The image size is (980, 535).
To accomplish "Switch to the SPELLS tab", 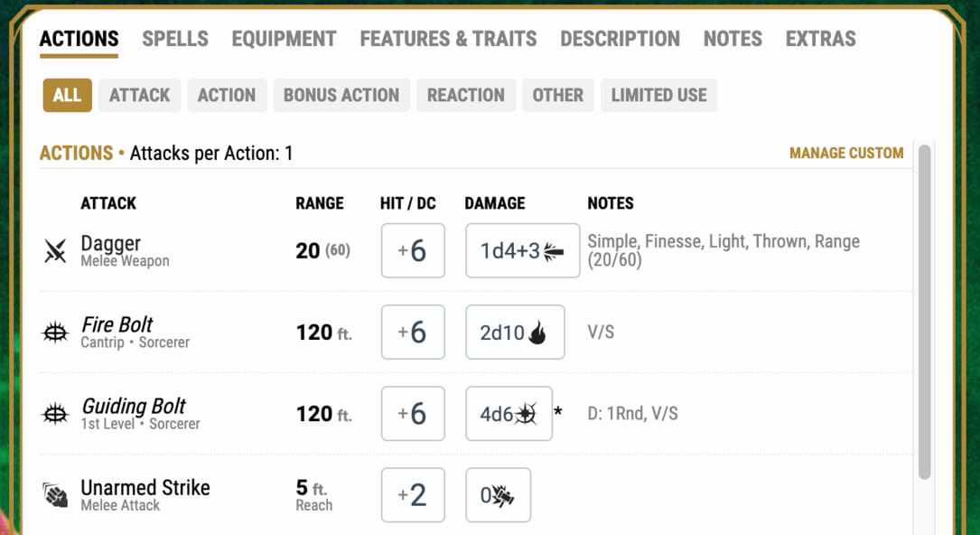I will click(175, 39).
